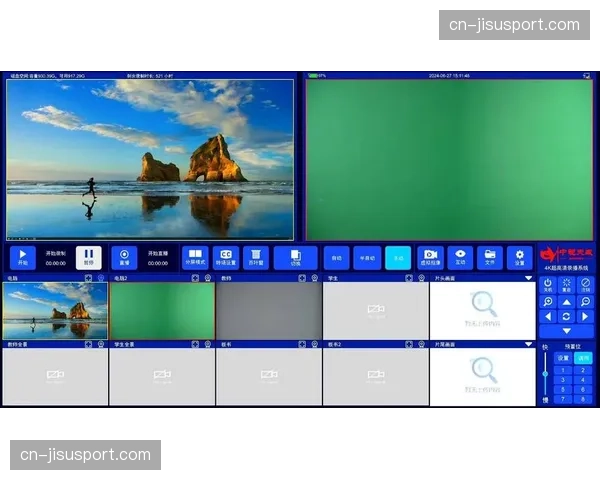Click the preset 调用 button
The height and width of the screenshot is (480, 600).
click(x=582, y=357)
